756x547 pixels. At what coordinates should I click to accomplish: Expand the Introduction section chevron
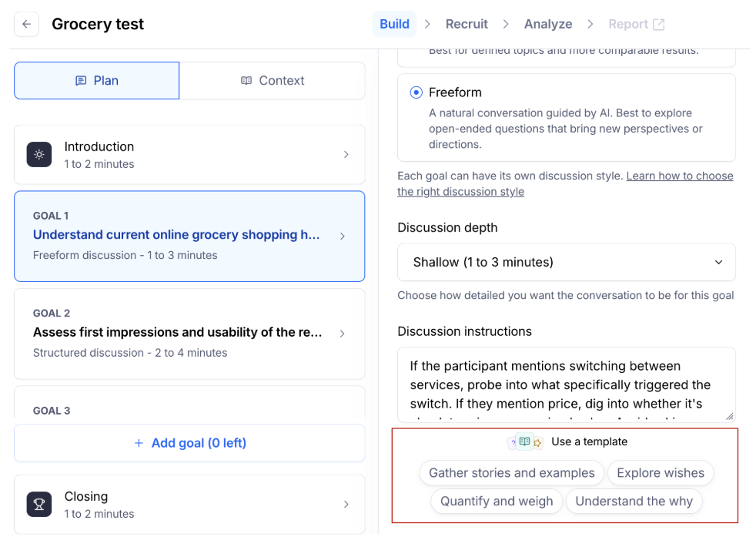click(x=346, y=155)
